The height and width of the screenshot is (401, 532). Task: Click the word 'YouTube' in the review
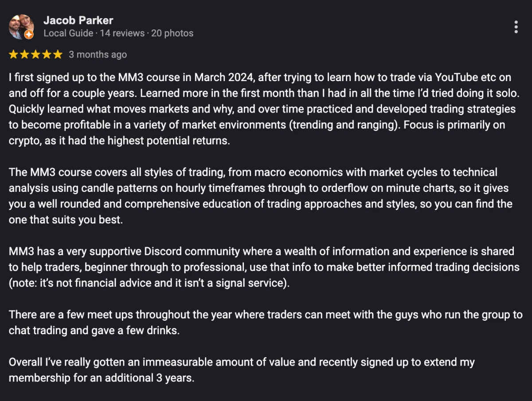(x=456, y=78)
